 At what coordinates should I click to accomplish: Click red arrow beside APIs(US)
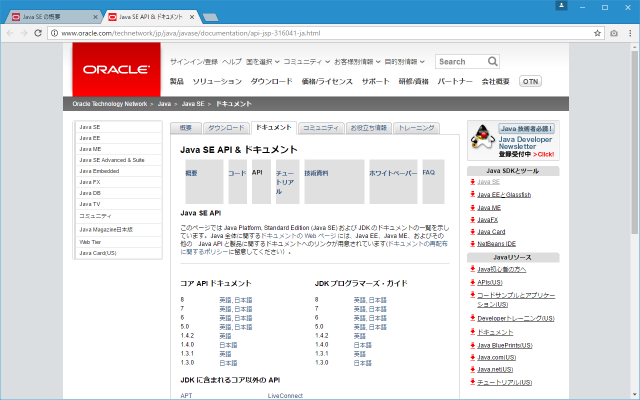tap(473, 282)
